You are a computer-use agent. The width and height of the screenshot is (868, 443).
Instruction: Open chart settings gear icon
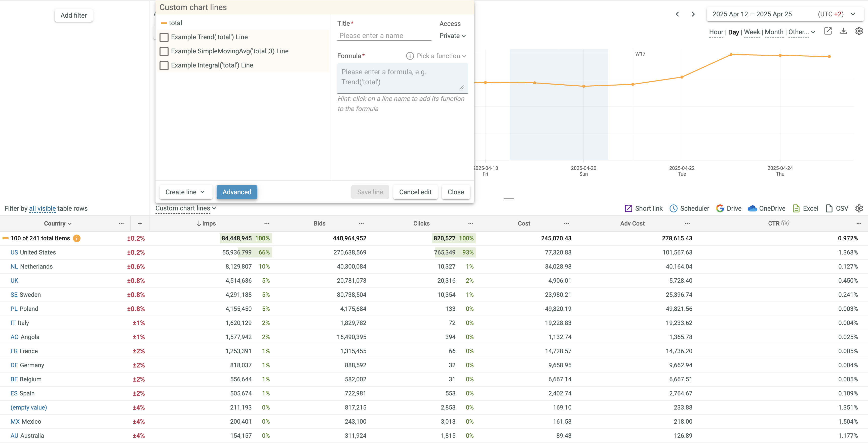[x=859, y=31]
